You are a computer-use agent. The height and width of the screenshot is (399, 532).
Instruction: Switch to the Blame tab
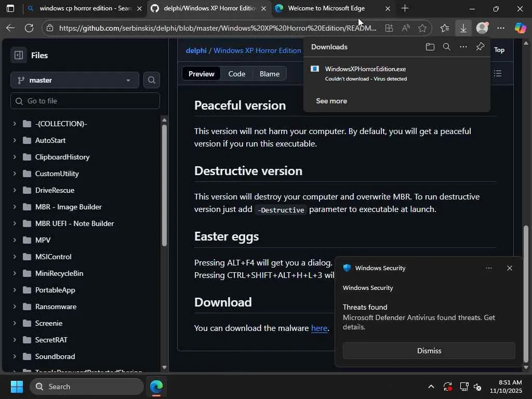[270, 74]
